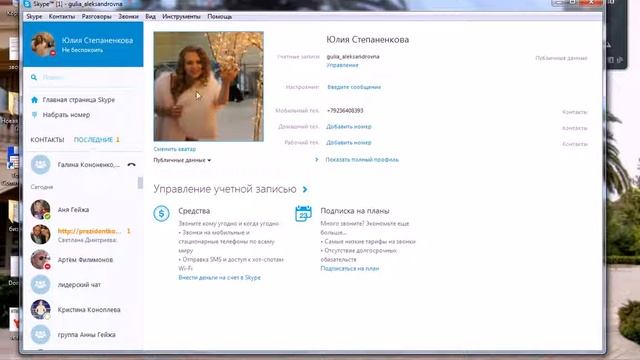Open Контакты privacy for mobile phone
This screenshot has height=360, width=640.
coord(575,112)
